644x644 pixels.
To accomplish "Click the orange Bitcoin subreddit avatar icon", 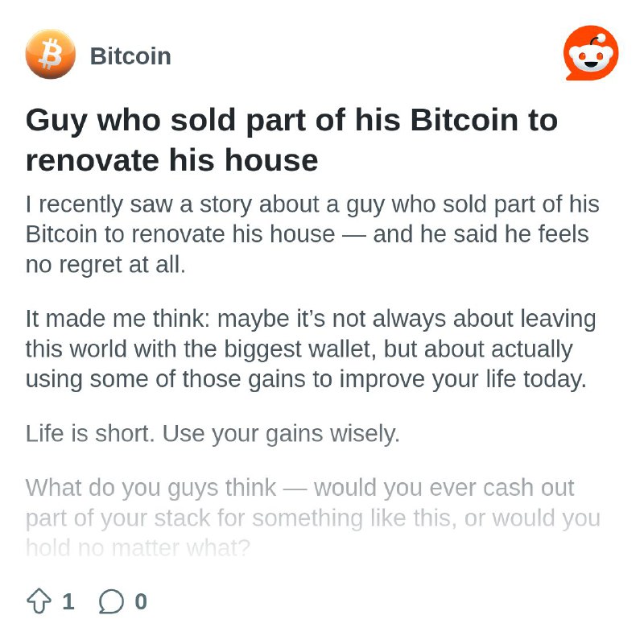I will [51, 54].
